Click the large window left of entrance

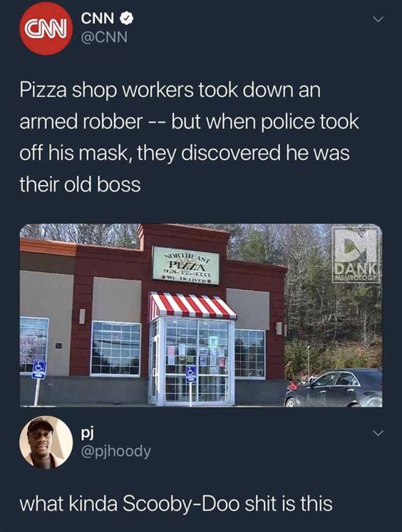(115, 348)
